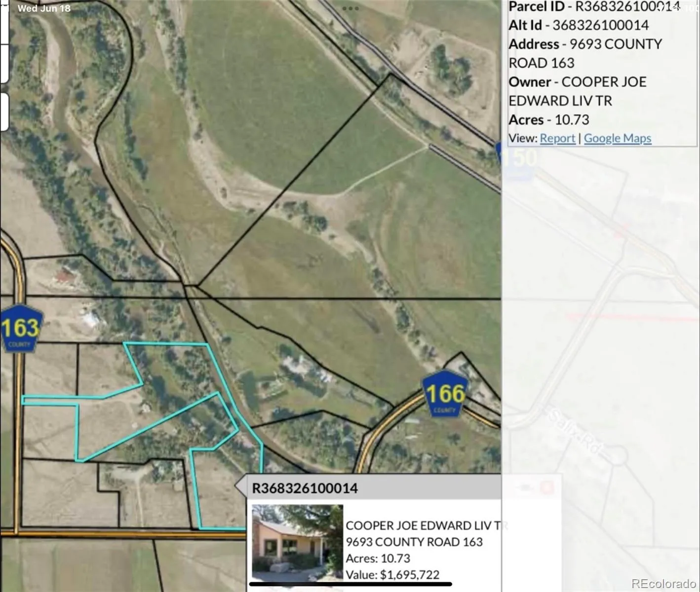Click the lower white panel on left edge
The width and height of the screenshot is (700, 592).
[4, 112]
